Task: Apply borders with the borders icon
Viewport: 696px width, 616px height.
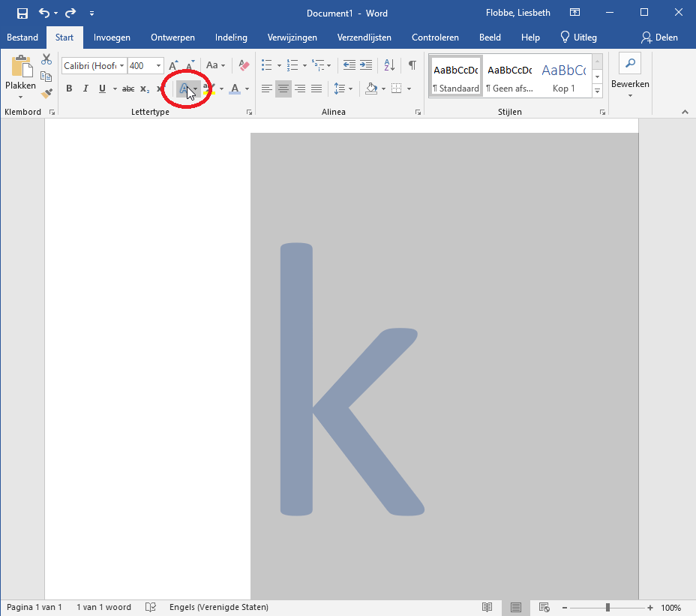Action: tap(397, 89)
